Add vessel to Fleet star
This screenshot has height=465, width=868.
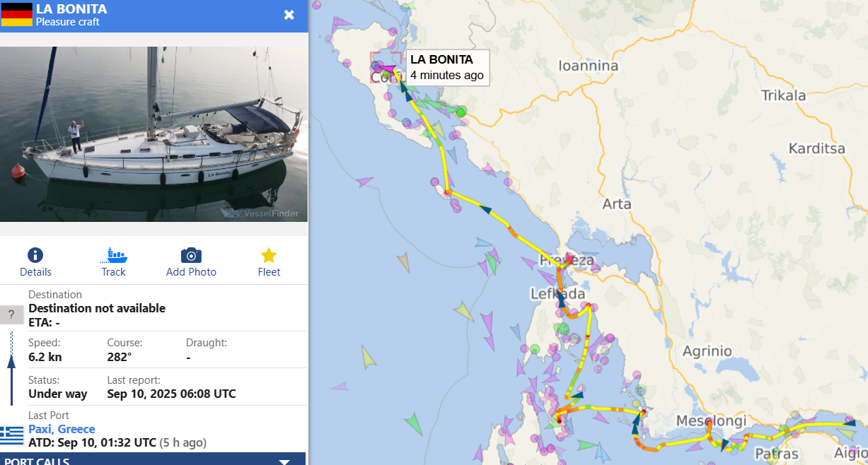[x=269, y=256]
